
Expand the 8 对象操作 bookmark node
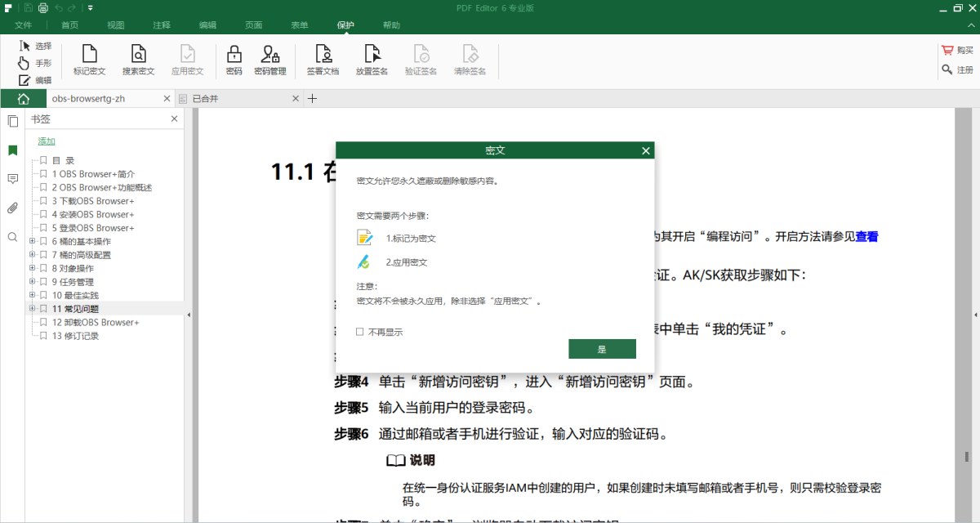point(33,268)
